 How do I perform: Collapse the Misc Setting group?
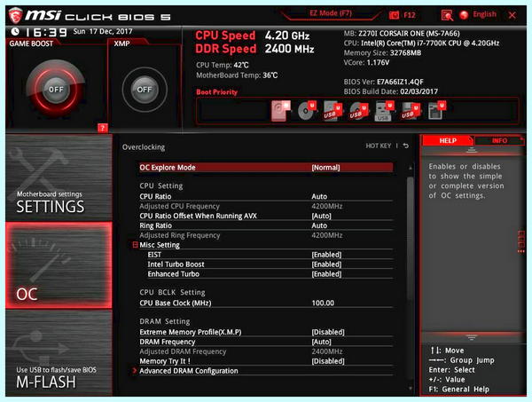click(135, 245)
